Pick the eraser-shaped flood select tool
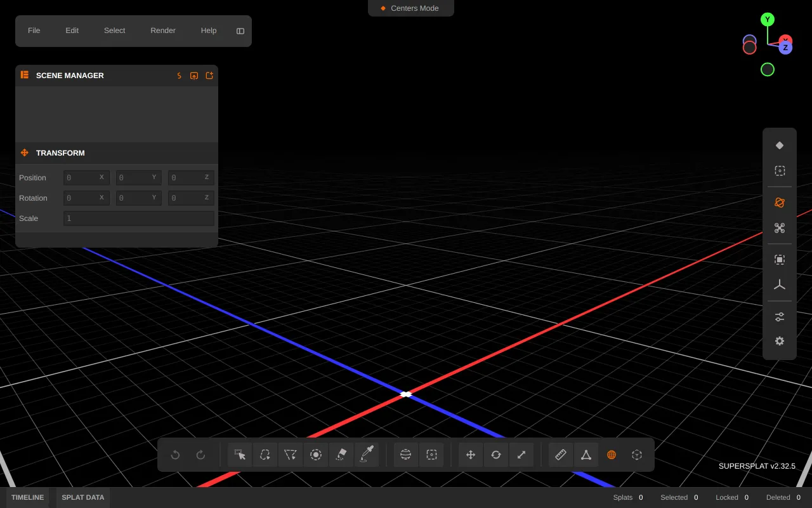Image resolution: width=812 pixels, height=508 pixels. 341,455
